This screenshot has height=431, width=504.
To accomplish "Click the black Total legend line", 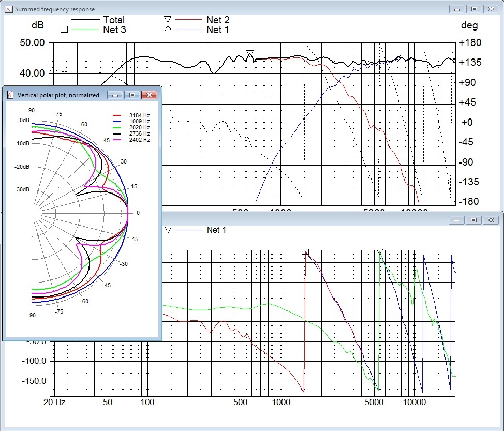I will (x=85, y=20).
